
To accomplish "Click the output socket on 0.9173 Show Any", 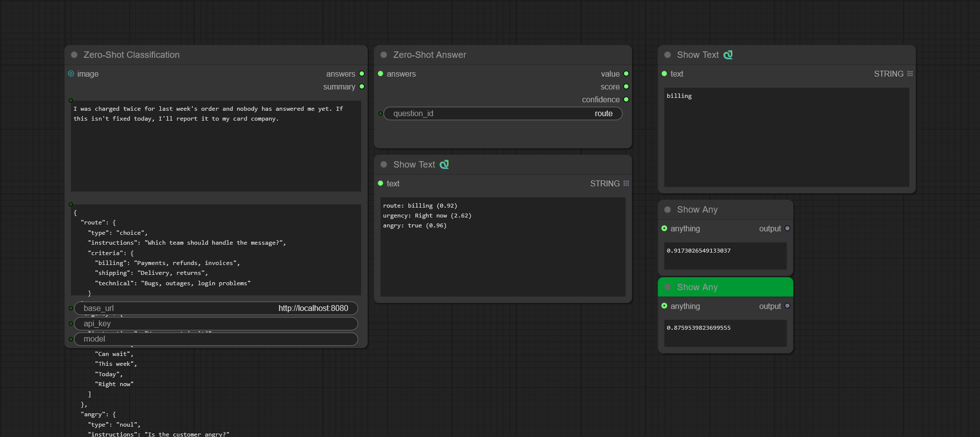I will pyautogui.click(x=787, y=228).
